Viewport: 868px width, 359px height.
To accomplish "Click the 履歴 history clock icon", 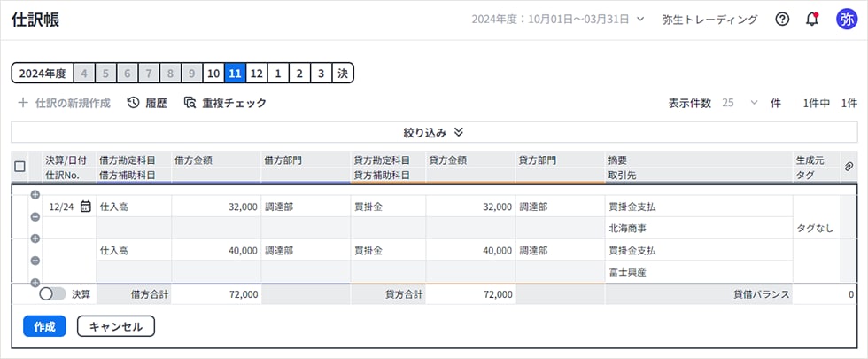I will (133, 103).
